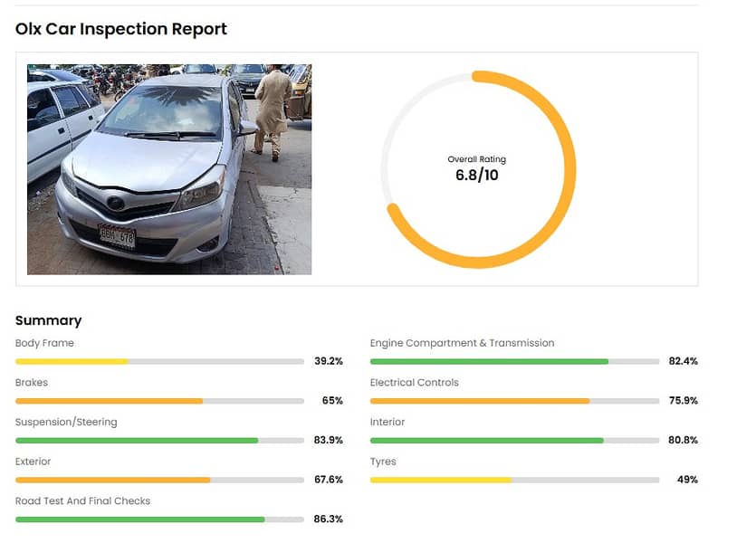Open the Road Test And Final Checks label

(82, 500)
